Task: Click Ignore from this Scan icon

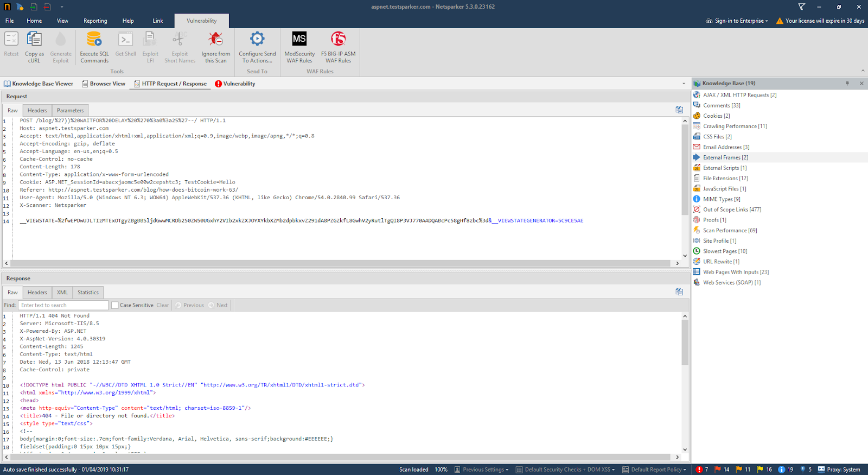Action: point(216,40)
